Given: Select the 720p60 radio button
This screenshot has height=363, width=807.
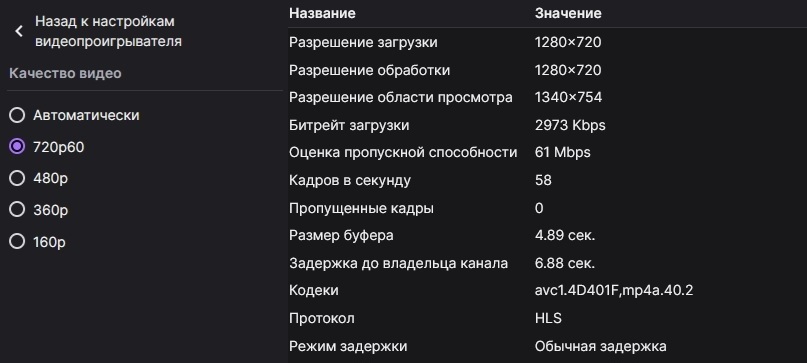Looking at the screenshot, I should click(x=17, y=147).
